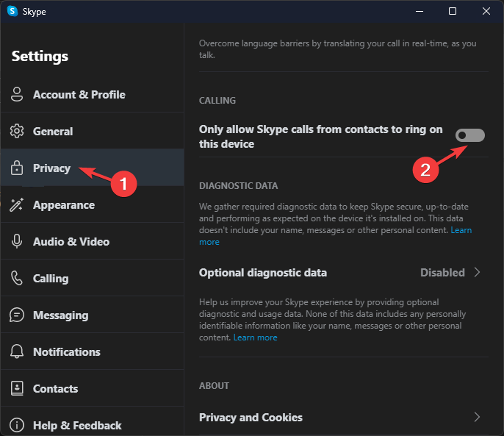The width and height of the screenshot is (504, 436).
Task: Select the Privacy settings tab
Action: tap(93, 168)
